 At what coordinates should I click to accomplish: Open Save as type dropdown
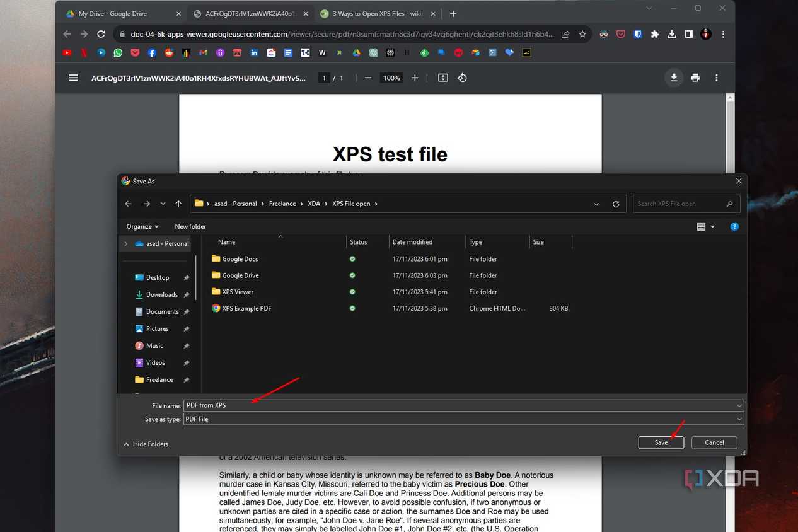739,419
